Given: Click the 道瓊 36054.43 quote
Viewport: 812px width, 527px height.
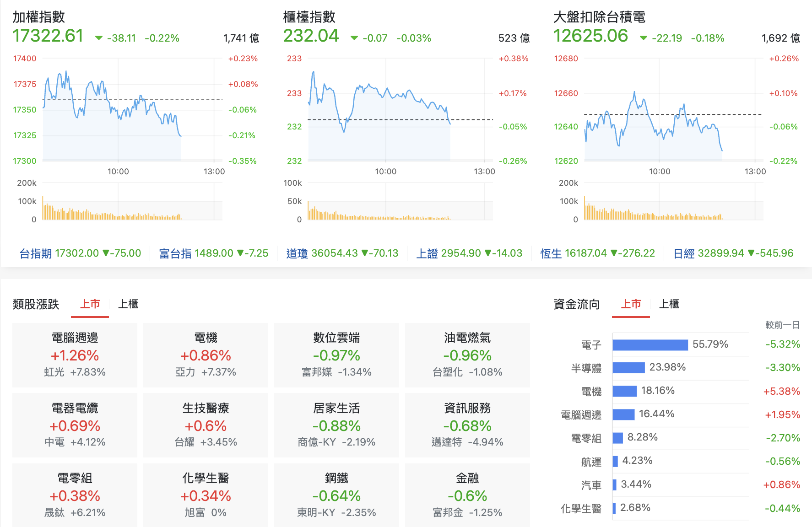Looking at the screenshot, I should pyautogui.click(x=342, y=253).
